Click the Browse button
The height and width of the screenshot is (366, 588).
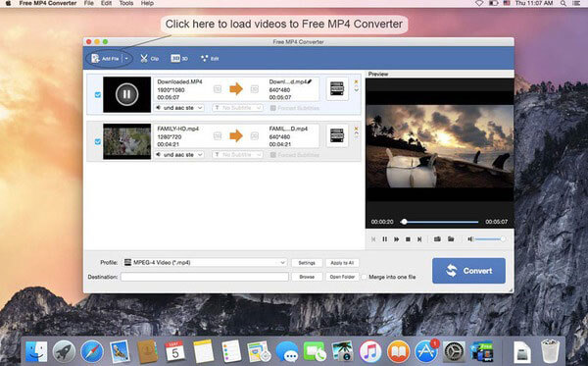pos(307,277)
